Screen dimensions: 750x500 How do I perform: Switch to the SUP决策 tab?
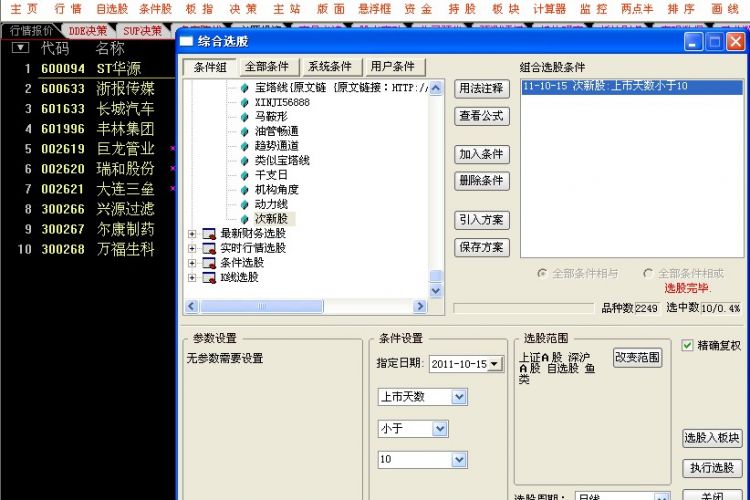(x=142, y=31)
